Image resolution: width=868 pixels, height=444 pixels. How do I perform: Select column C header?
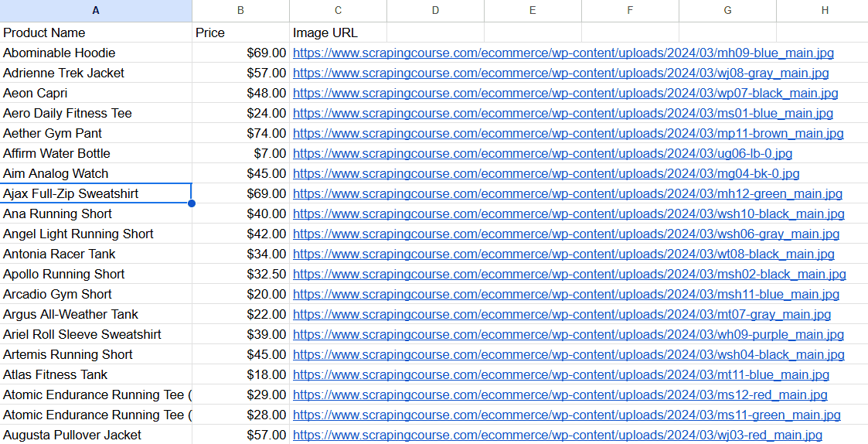click(x=339, y=11)
